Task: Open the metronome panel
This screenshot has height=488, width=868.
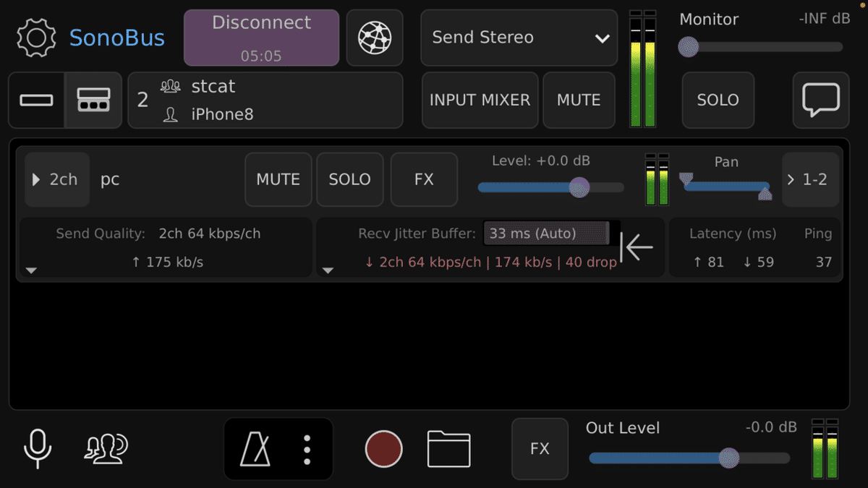Action: point(255,449)
